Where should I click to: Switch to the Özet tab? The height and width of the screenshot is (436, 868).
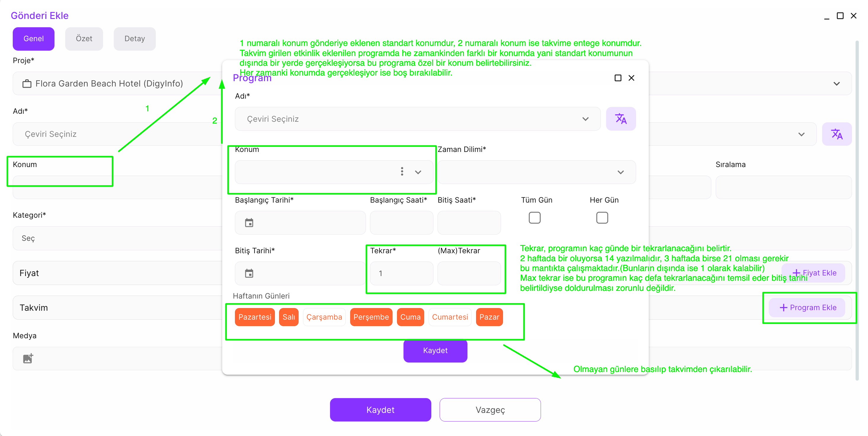[x=84, y=39]
